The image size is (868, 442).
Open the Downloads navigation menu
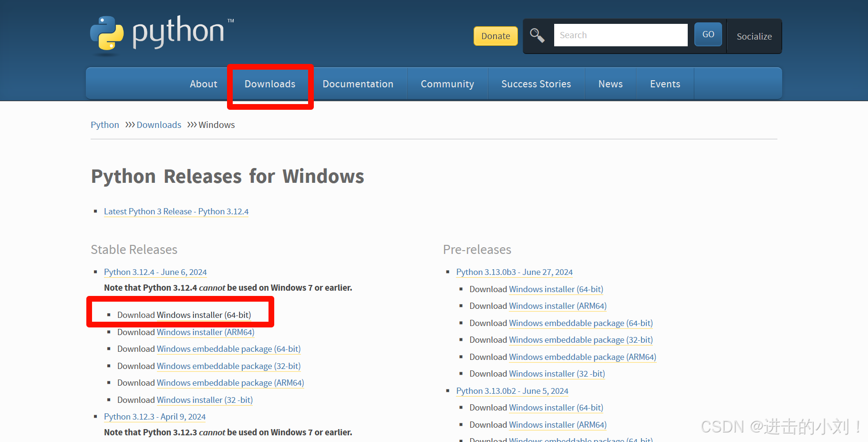pyautogui.click(x=270, y=84)
